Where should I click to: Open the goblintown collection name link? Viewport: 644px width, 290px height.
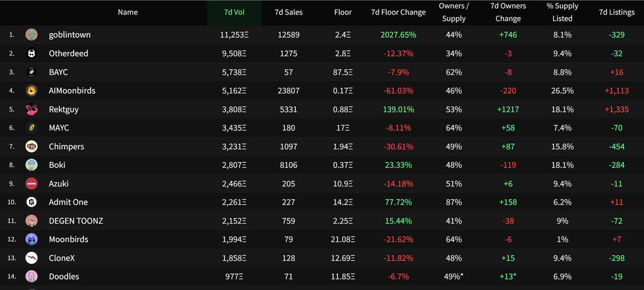tap(70, 35)
